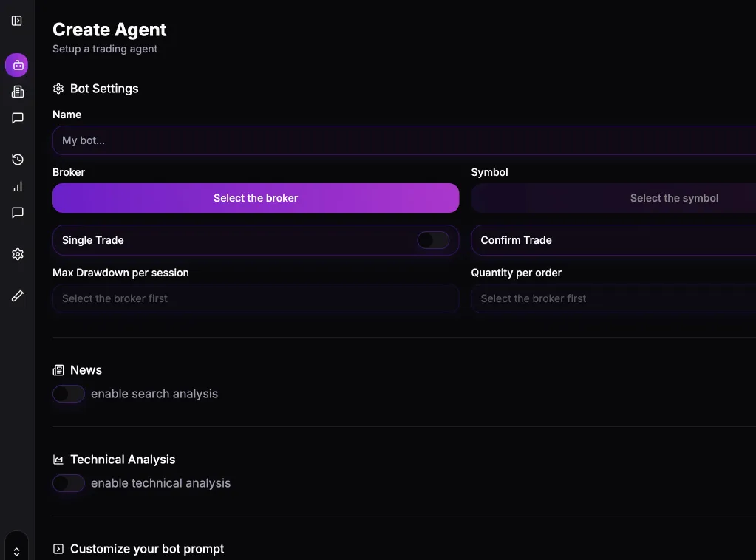This screenshot has width=756, height=560.
Task: Click the sidebar panel toggle icon
Action: [17, 21]
